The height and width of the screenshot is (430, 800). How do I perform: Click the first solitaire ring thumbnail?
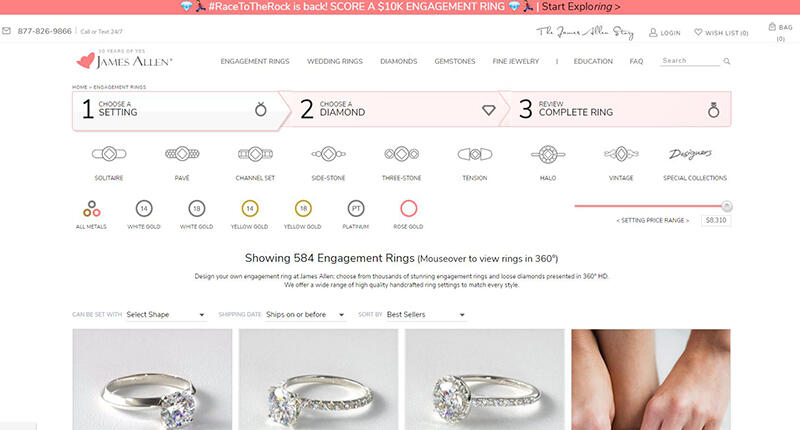tap(152, 380)
